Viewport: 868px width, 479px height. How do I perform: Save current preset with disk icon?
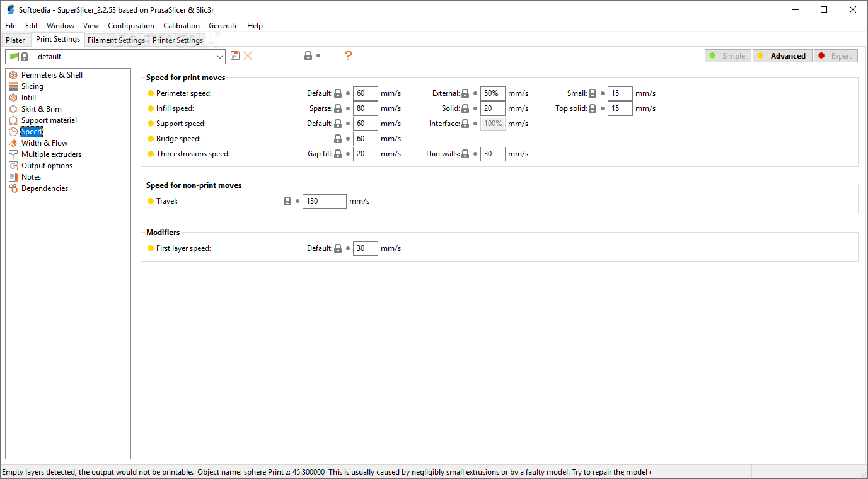pos(235,55)
